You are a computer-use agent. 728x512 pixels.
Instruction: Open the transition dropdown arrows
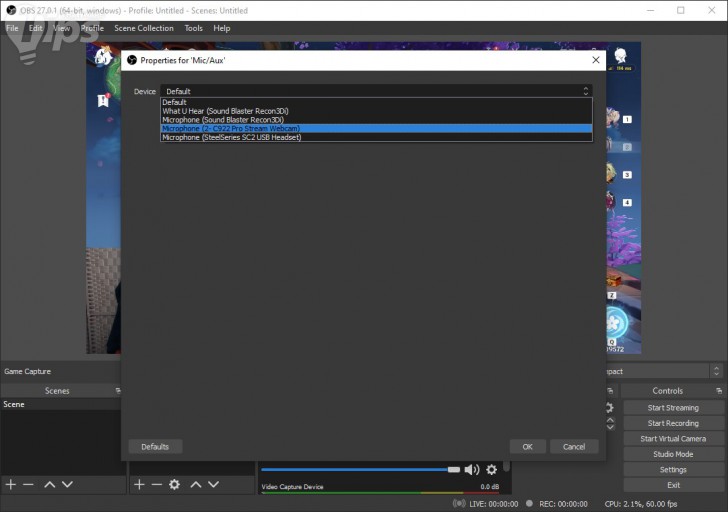[716, 371]
